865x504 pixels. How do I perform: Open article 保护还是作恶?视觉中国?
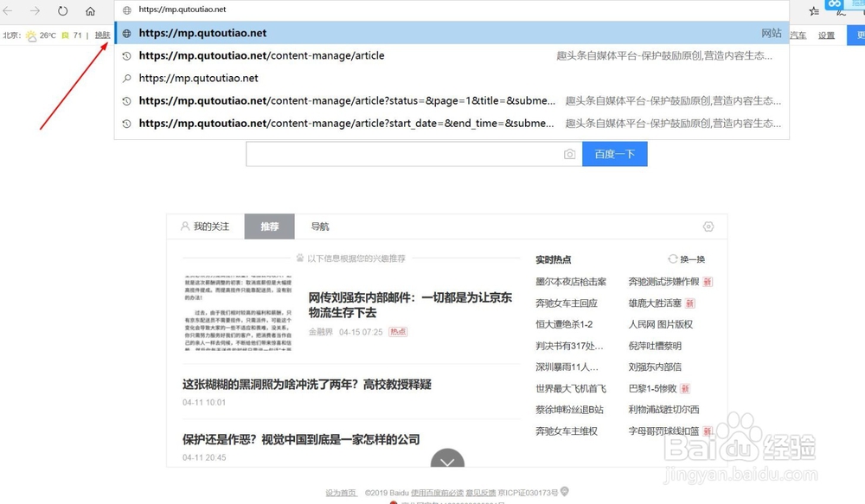tap(301, 439)
